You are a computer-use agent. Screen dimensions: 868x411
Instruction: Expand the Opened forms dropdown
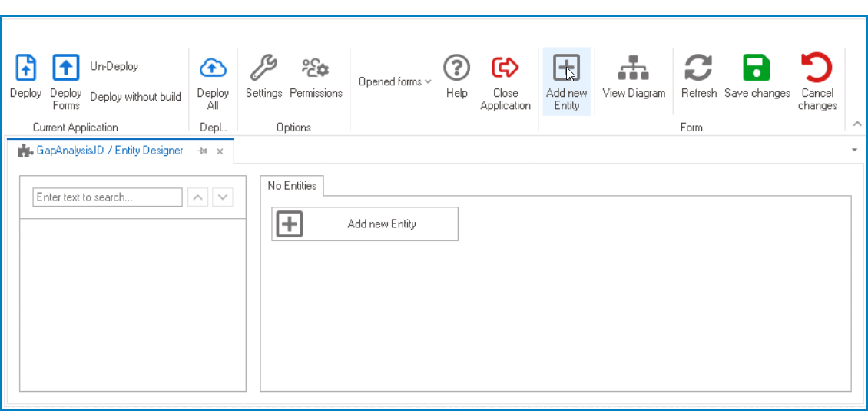(x=395, y=81)
